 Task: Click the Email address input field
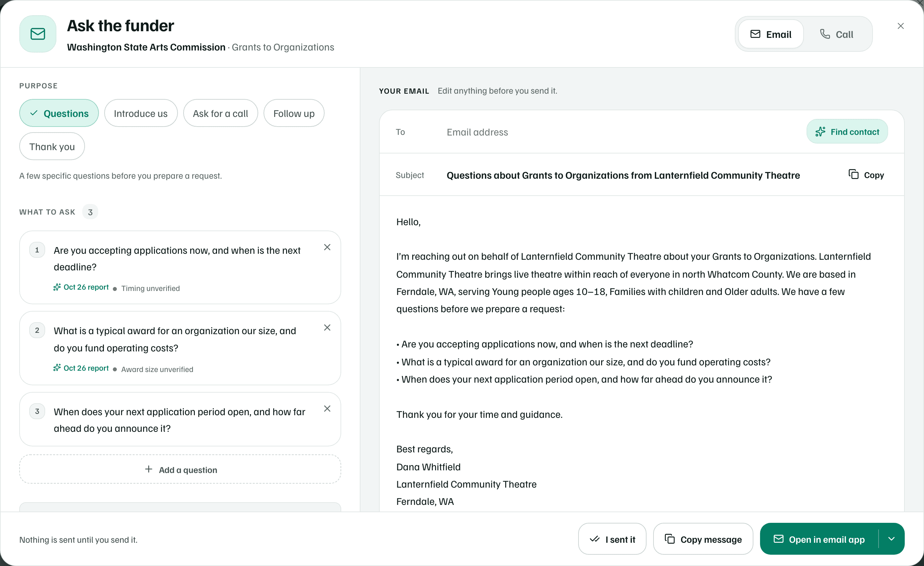pyautogui.click(x=623, y=132)
